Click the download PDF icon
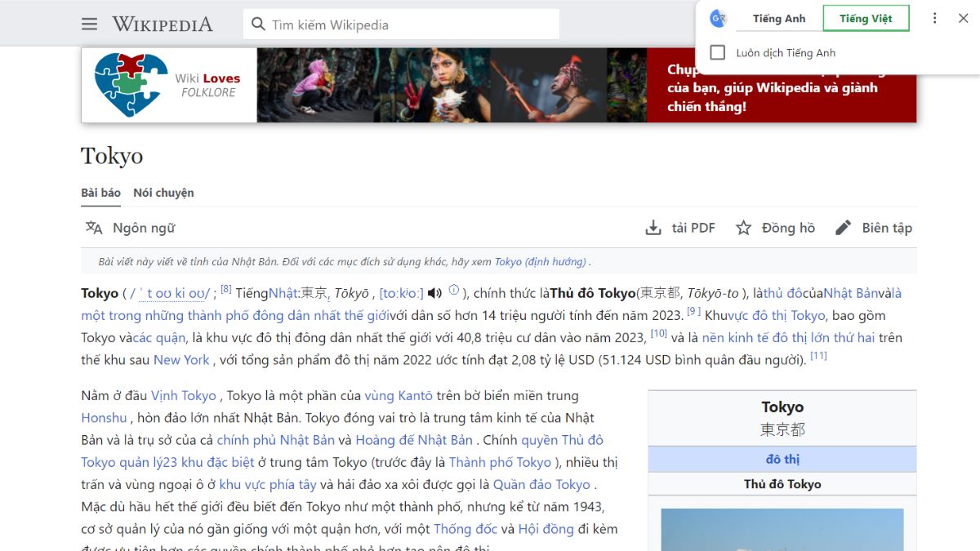The width and height of the screenshot is (980, 551). point(653,228)
